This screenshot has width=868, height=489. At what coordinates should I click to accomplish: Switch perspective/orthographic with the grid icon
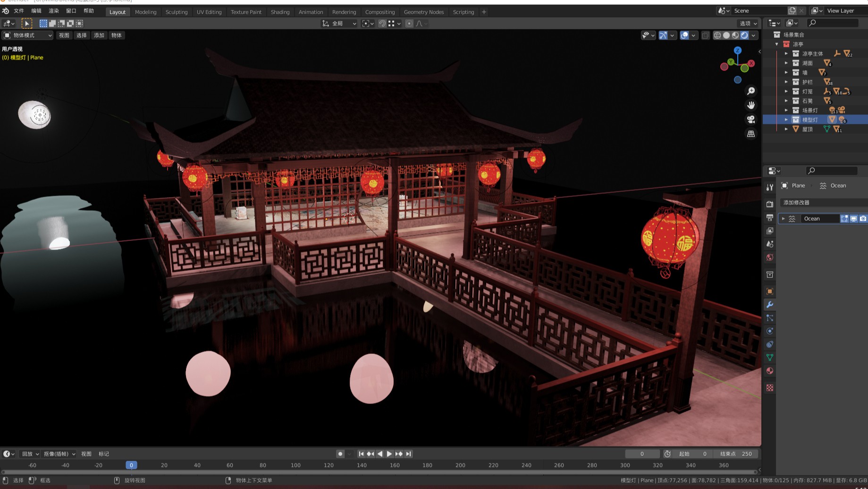point(751,134)
